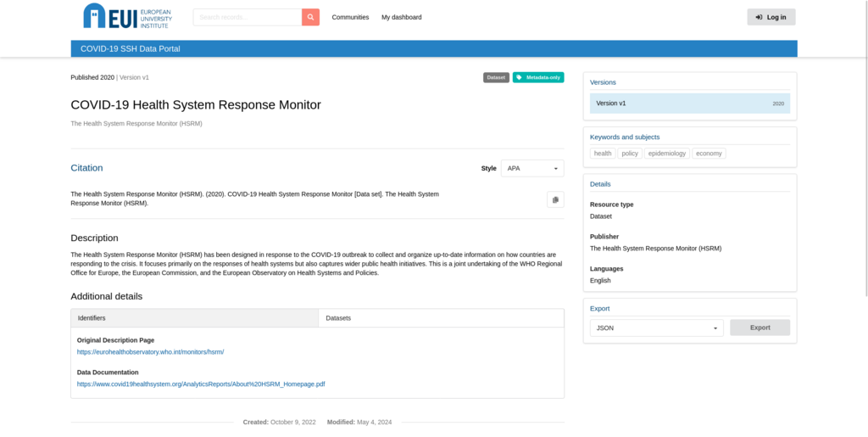Screen dimensions: 868x437
Task: Click the policy keyword tag
Action: coord(630,154)
